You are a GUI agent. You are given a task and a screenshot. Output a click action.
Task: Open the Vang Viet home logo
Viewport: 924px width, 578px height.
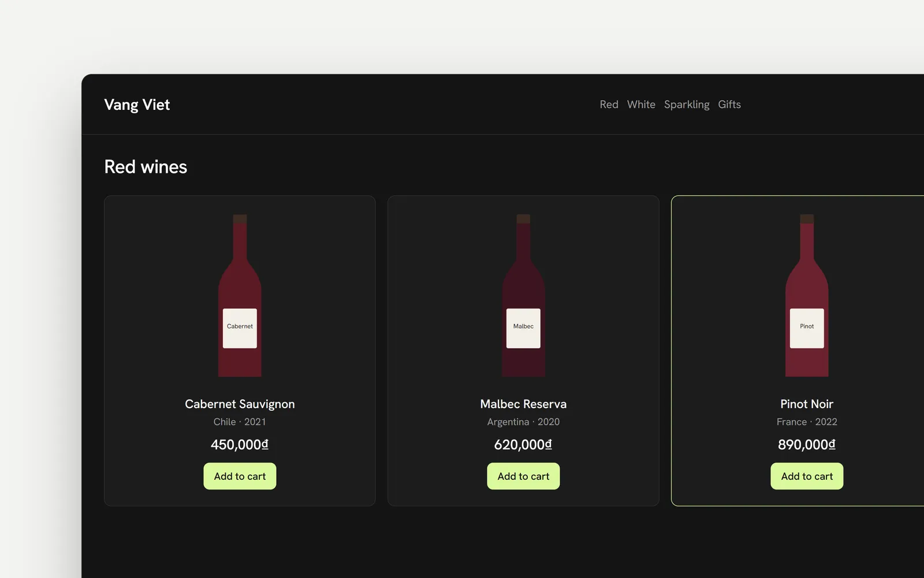[x=137, y=105]
